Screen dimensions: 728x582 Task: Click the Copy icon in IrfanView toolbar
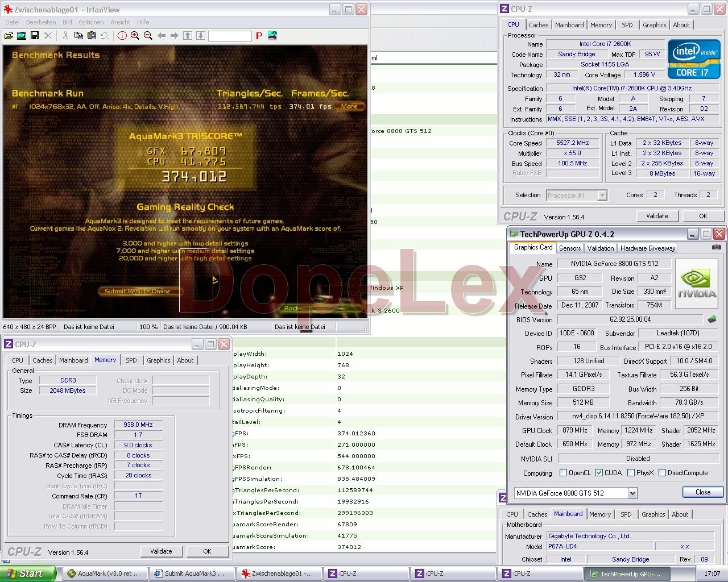pos(78,36)
